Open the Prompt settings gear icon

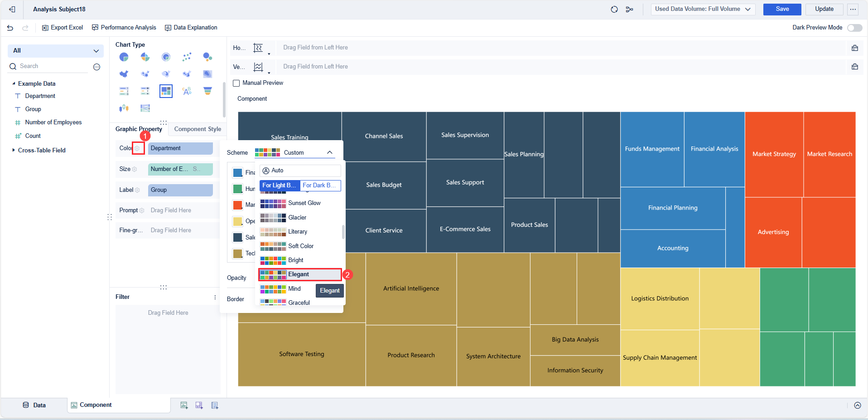tap(142, 210)
